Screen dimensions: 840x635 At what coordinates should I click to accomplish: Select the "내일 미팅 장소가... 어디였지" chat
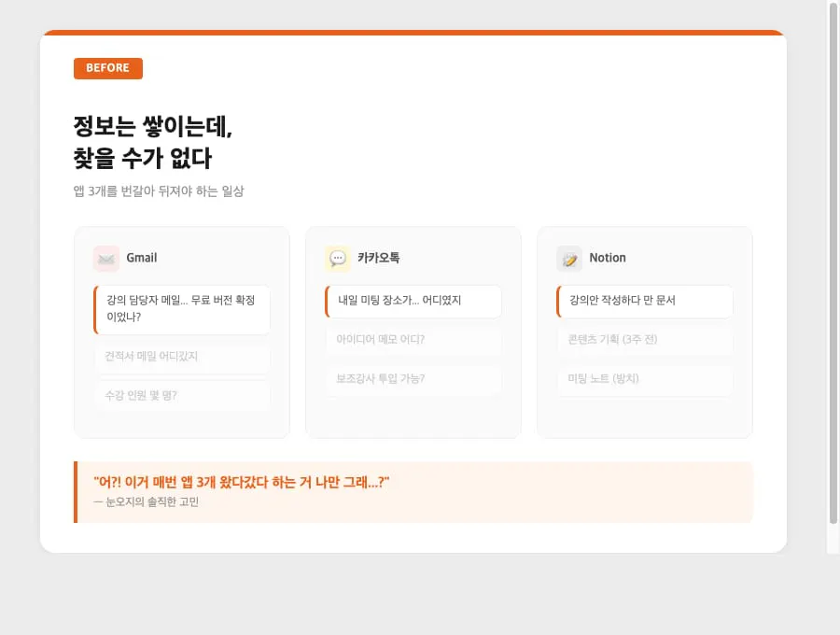tap(413, 301)
